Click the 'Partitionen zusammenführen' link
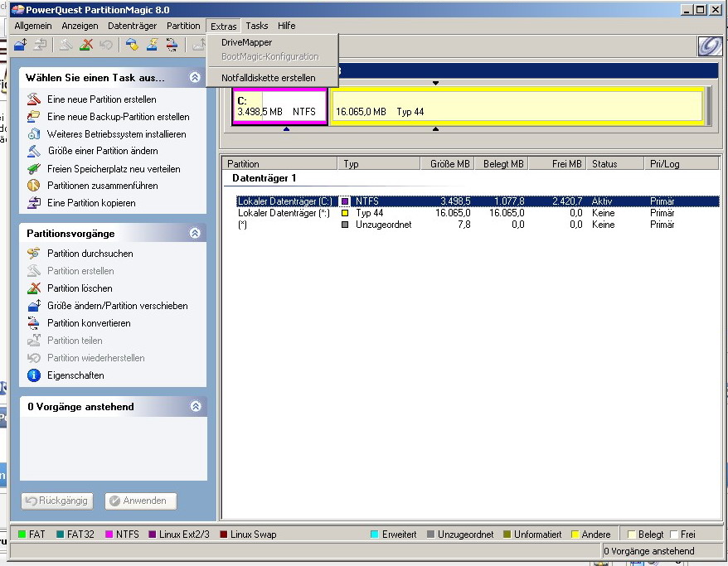 (103, 186)
